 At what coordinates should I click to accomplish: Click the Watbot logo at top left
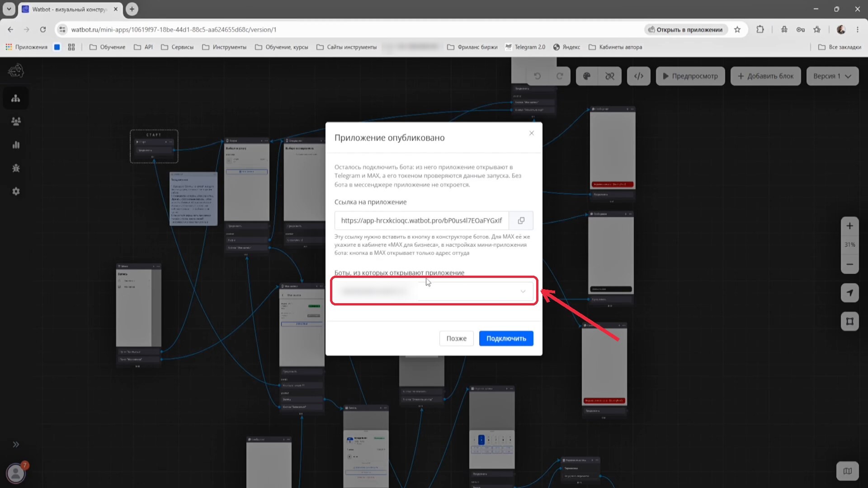coord(16,70)
